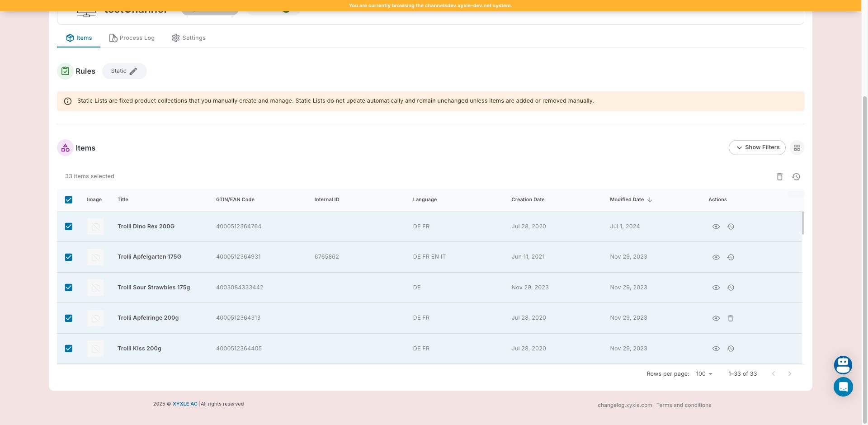Screen dimensions: 868x425
Task: Expand the Show Filters panel
Action: (757, 148)
